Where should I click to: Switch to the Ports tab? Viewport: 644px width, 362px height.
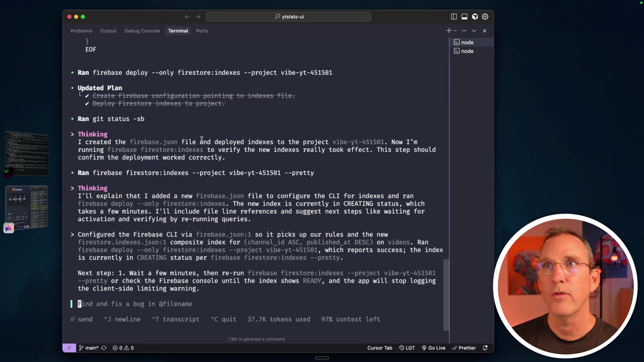202,31
